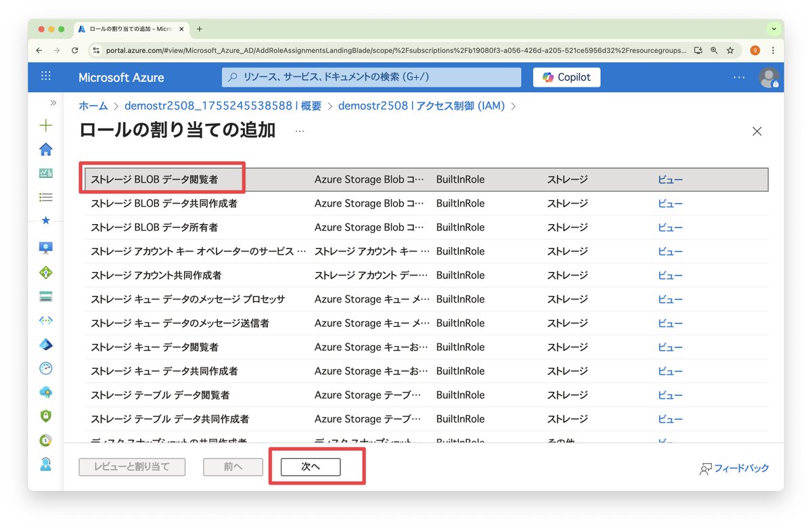
Task: Open the Chrome three-dot menu
Action: click(x=772, y=50)
